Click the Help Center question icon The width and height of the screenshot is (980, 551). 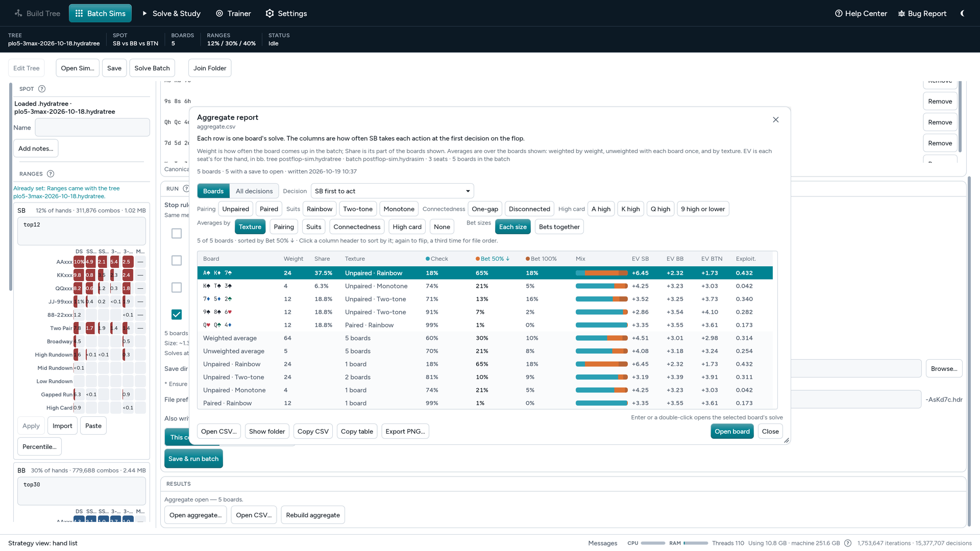click(839, 13)
